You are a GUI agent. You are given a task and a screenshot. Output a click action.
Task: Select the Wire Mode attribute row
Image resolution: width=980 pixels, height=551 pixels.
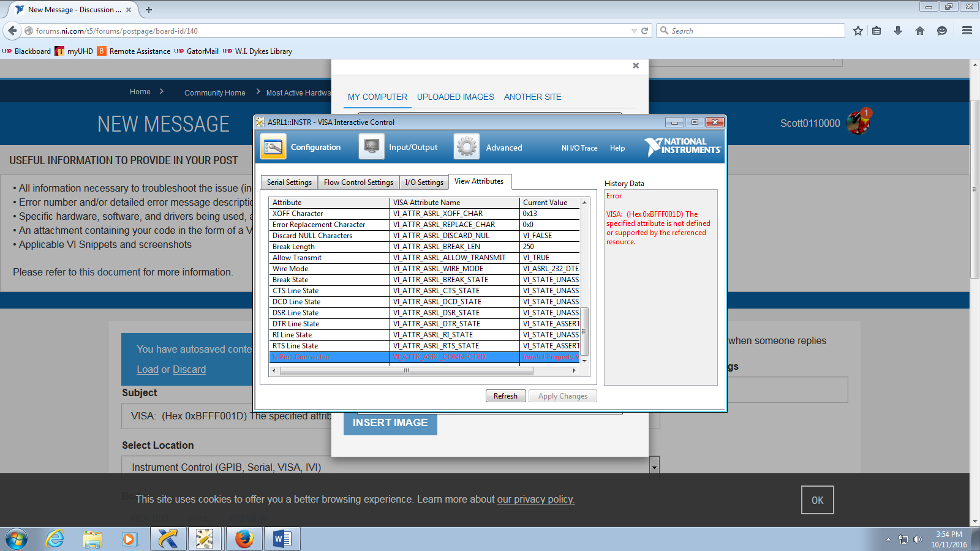424,269
